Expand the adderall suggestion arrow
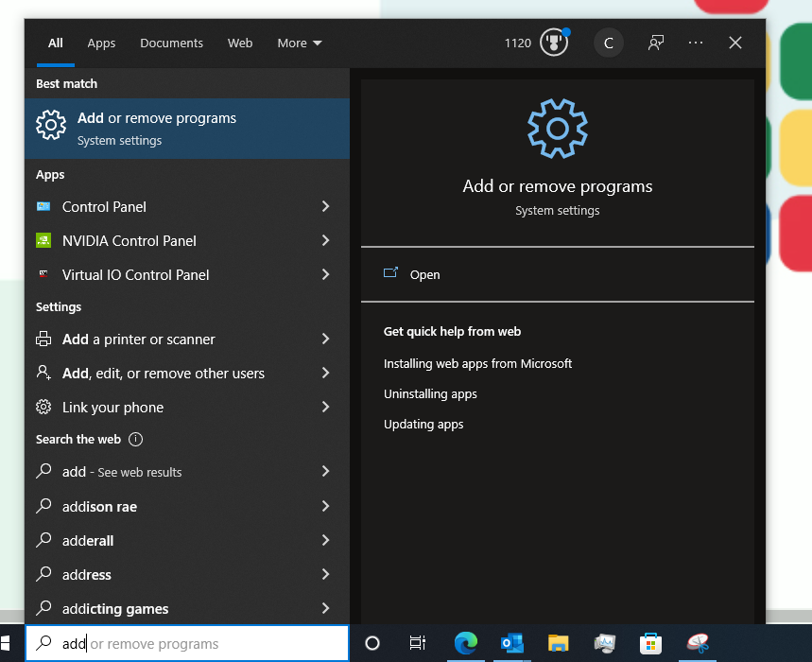Viewport: 812px width, 662px height. pos(325,540)
